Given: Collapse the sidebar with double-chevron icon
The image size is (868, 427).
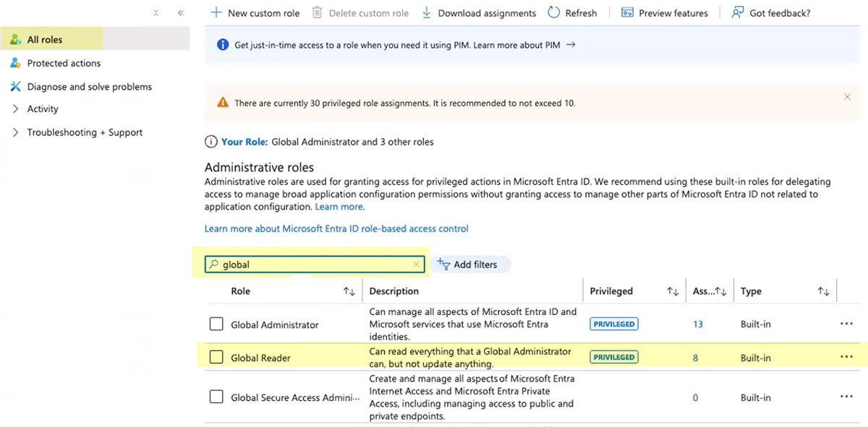Looking at the screenshot, I should 180,13.
